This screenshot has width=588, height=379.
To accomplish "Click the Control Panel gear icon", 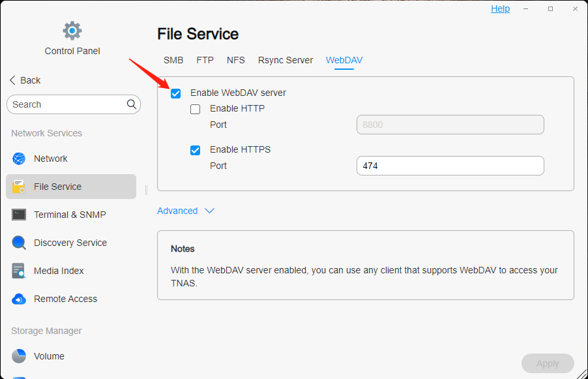I will 72,31.
